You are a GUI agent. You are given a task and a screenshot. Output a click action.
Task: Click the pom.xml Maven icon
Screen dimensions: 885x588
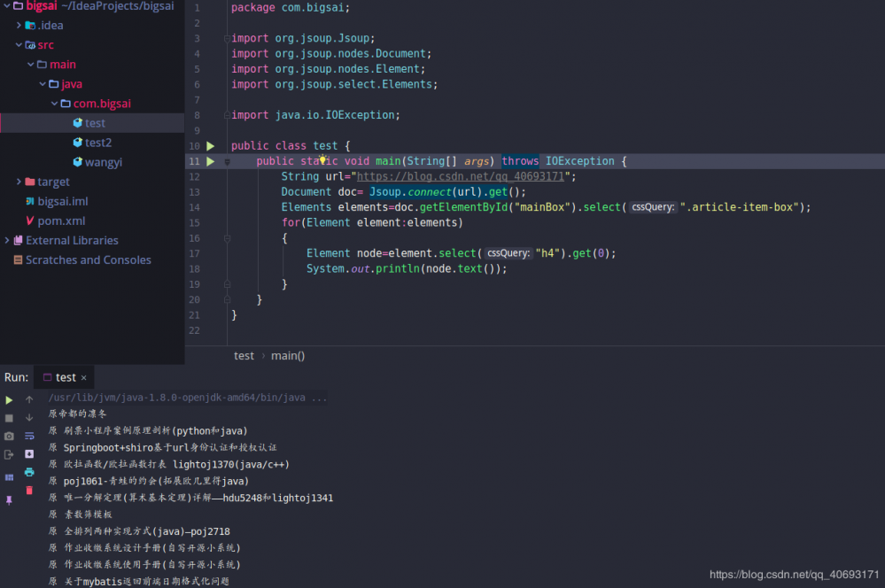pos(30,220)
